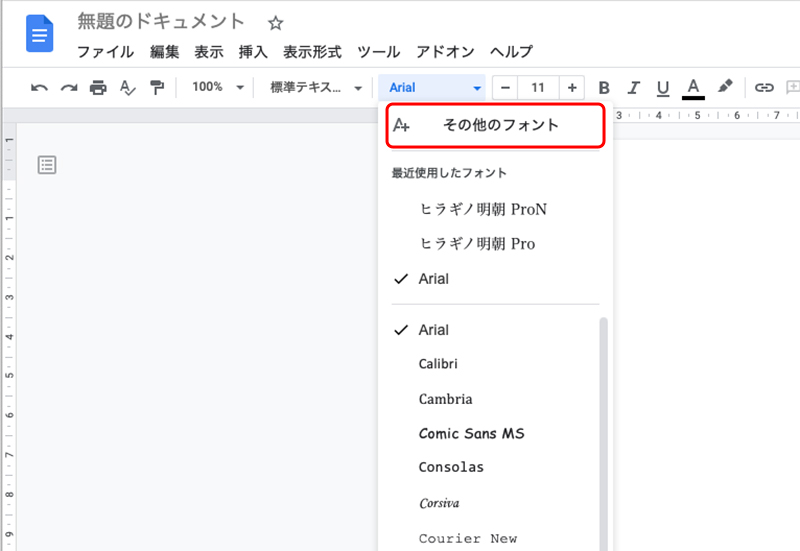Toggle italic formatting

click(x=634, y=88)
